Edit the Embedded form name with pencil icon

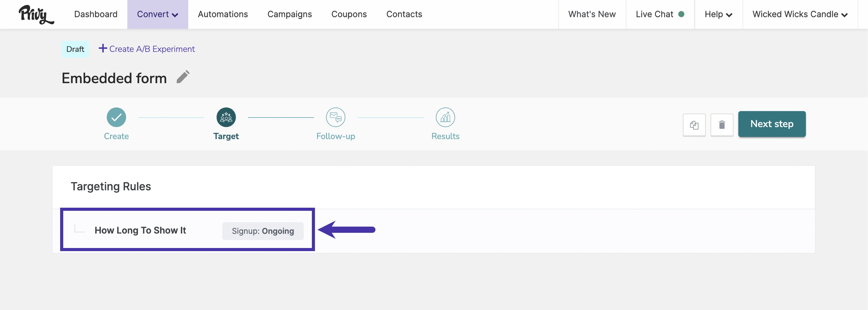pyautogui.click(x=183, y=77)
